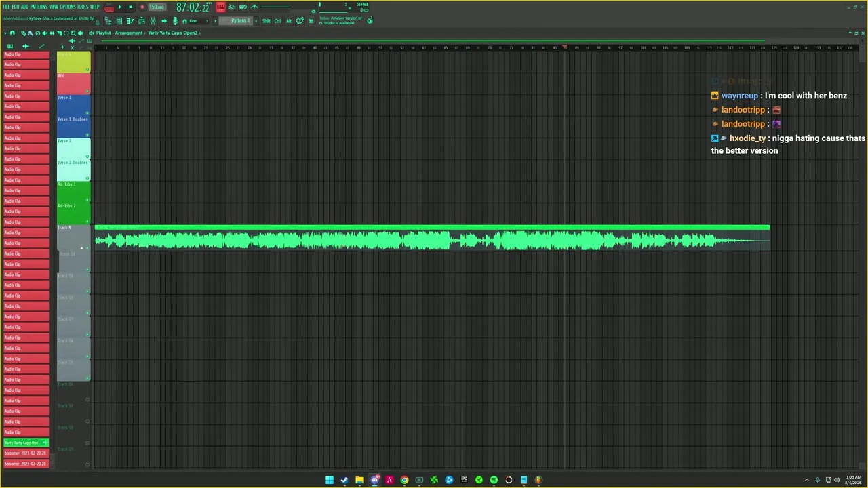Select the Playback speaker tool

click(x=81, y=33)
